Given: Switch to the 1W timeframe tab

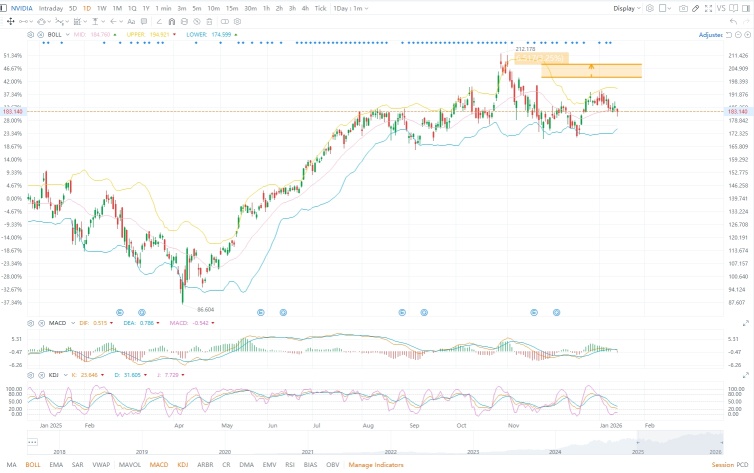Looking at the screenshot, I should 101,8.
